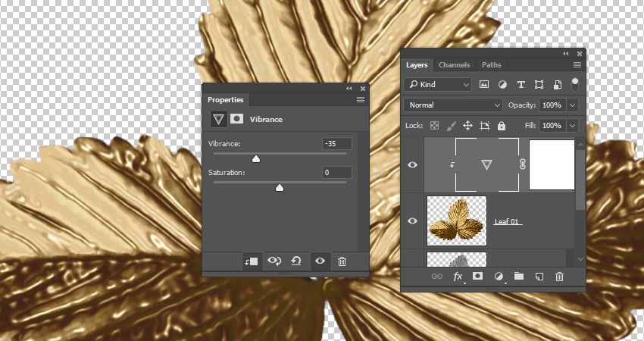Screen dimensions: 644x341
Task: Open Layers panel flyout menu
Action: click(x=577, y=65)
